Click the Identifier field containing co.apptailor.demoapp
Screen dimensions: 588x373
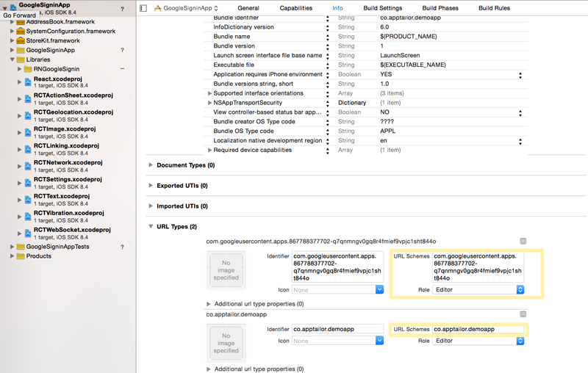pos(337,329)
